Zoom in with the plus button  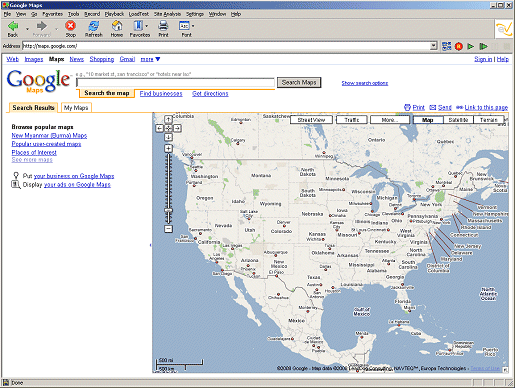[x=168, y=148]
